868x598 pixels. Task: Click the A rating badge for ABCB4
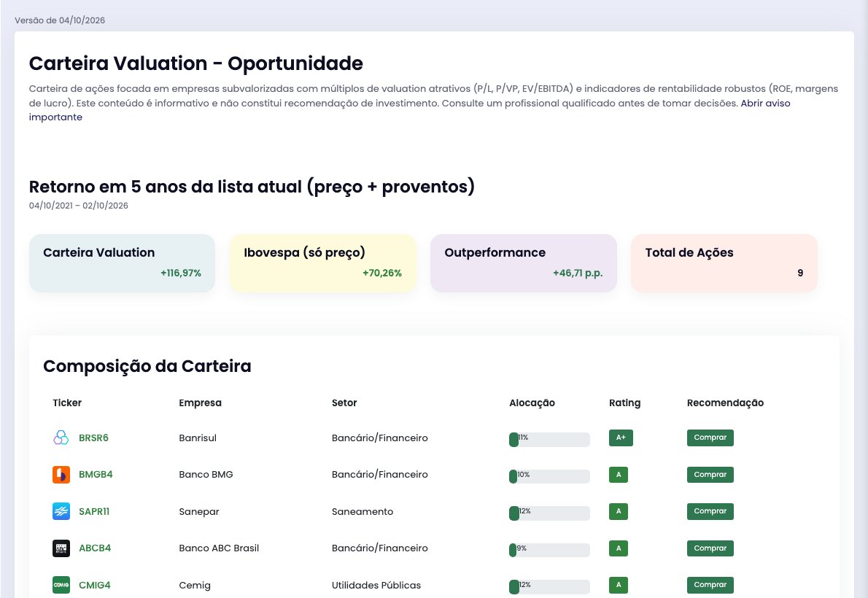click(619, 548)
